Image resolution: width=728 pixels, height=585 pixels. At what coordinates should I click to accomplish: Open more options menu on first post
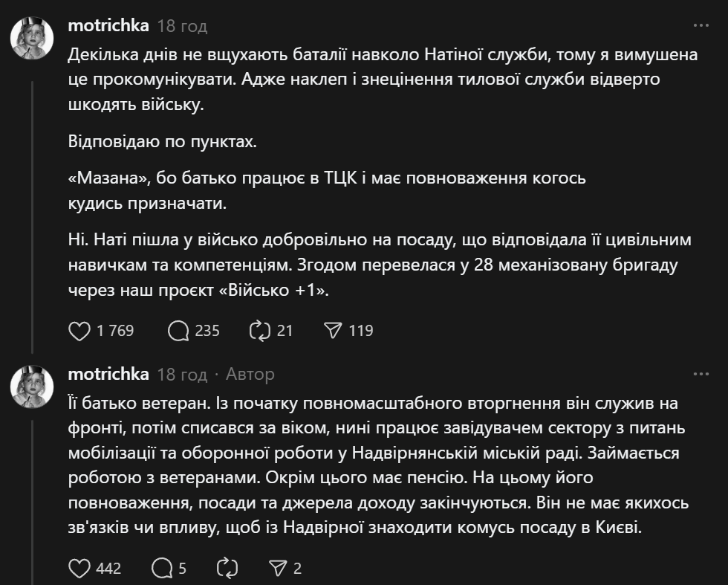[x=701, y=26]
